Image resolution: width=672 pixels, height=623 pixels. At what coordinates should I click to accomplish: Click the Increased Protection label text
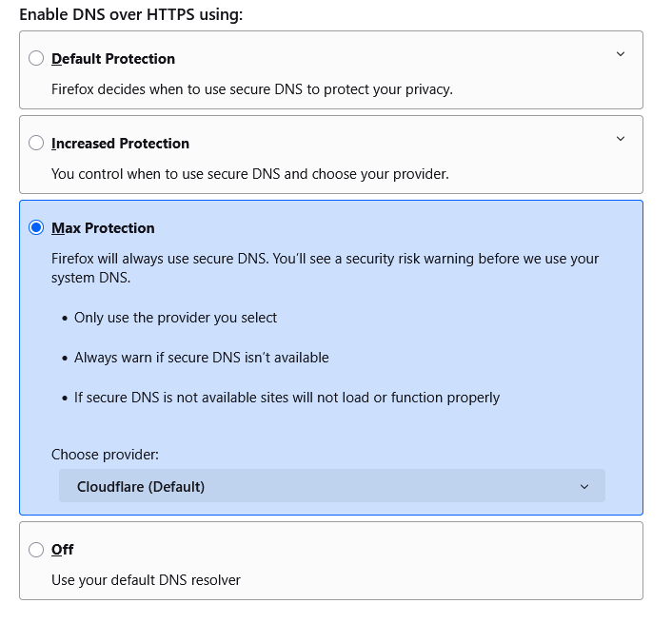[x=120, y=144]
